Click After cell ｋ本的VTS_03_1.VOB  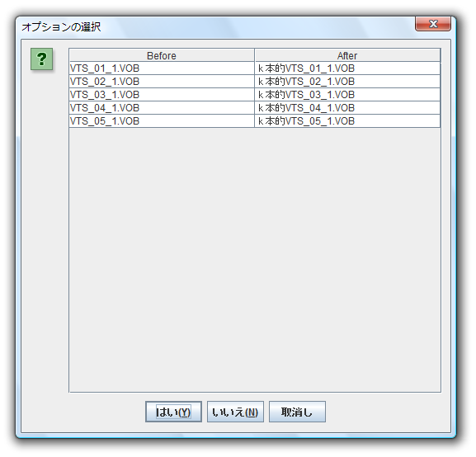(347, 95)
